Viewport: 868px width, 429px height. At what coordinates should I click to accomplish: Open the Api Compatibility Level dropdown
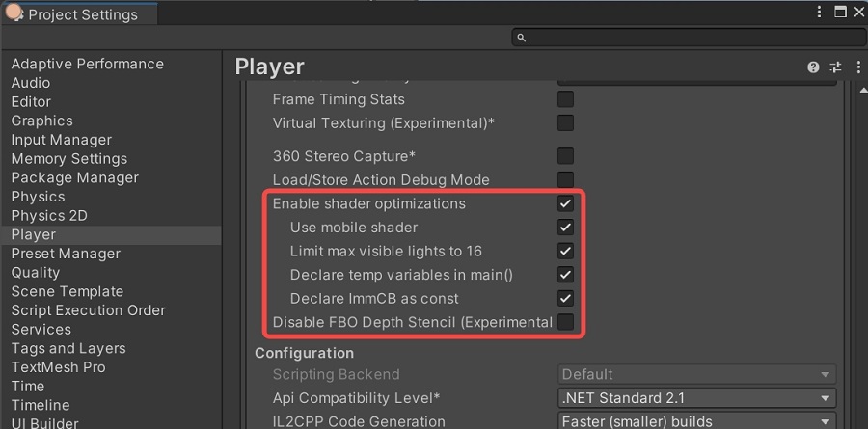click(x=696, y=398)
